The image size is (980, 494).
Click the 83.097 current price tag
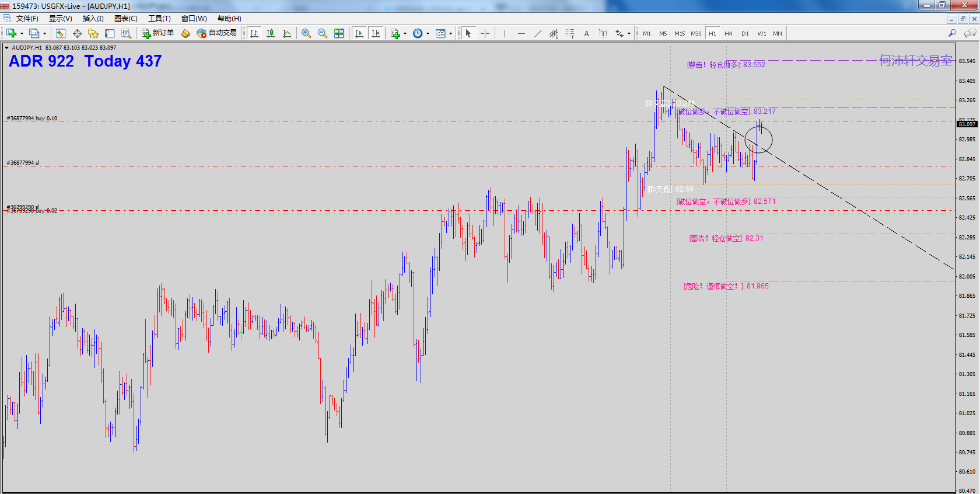[967, 124]
